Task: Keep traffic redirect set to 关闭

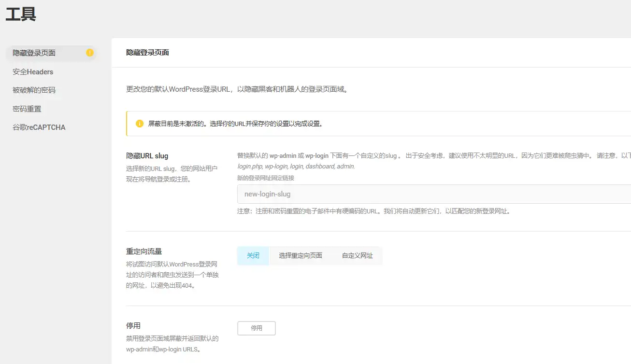Action: (253, 255)
